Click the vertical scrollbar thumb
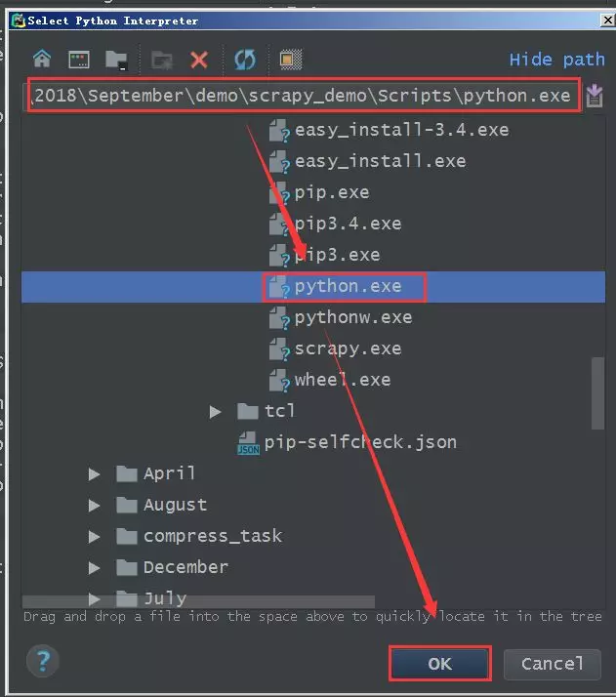The width and height of the screenshot is (616, 697). 597,393
